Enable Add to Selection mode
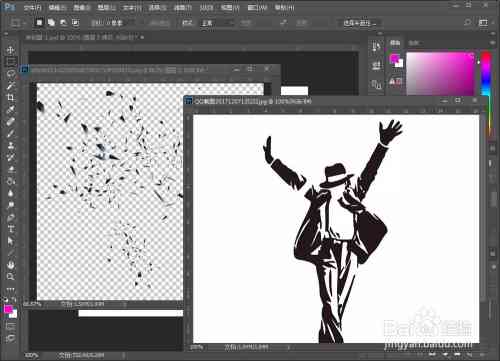The height and width of the screenshot is (361, 500). tap(51, 22)
